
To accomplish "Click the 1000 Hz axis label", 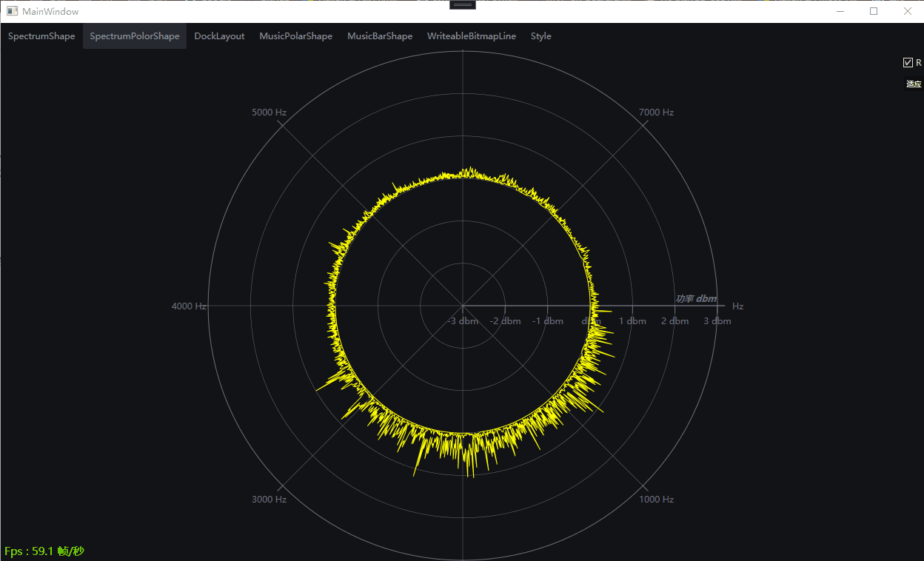I will pyautogui.click(x=656, y=499).
